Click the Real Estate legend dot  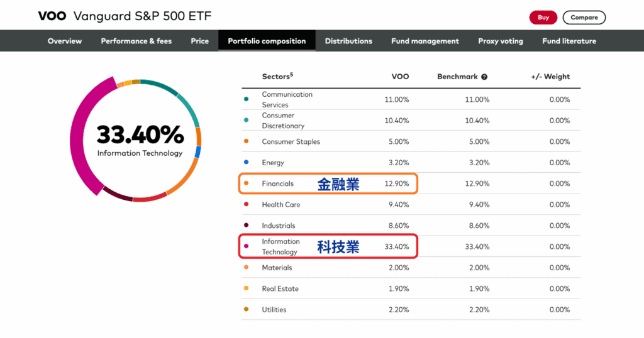click(x=246, y=288)
